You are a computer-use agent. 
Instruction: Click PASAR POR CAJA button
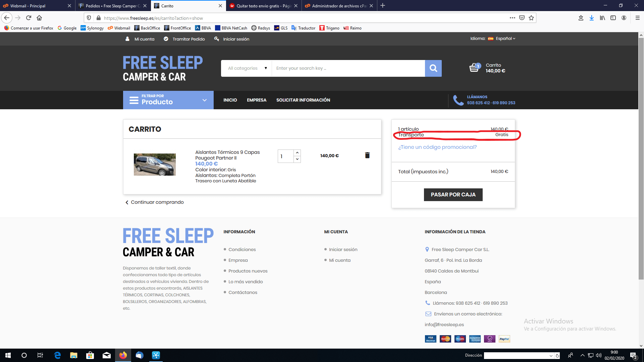tap(453, 195)
